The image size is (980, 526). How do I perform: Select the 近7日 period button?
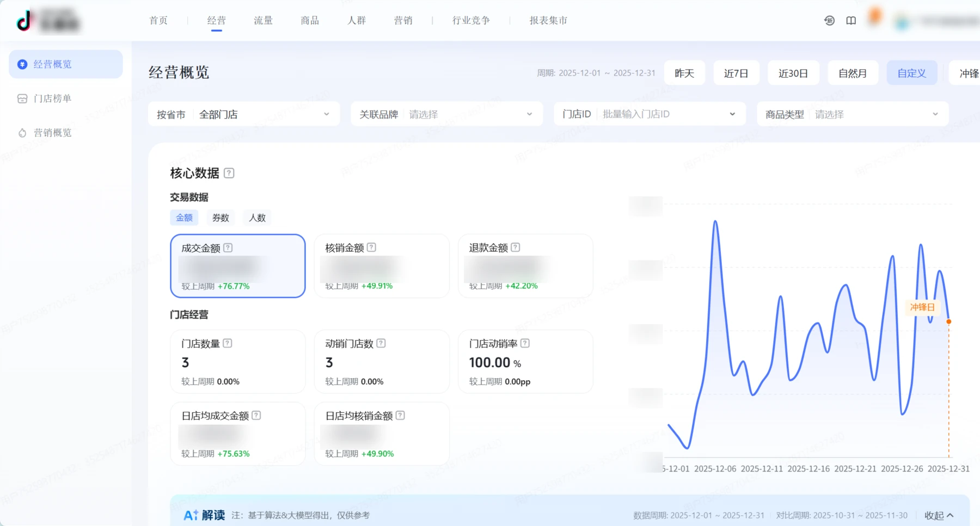(736, 73)
